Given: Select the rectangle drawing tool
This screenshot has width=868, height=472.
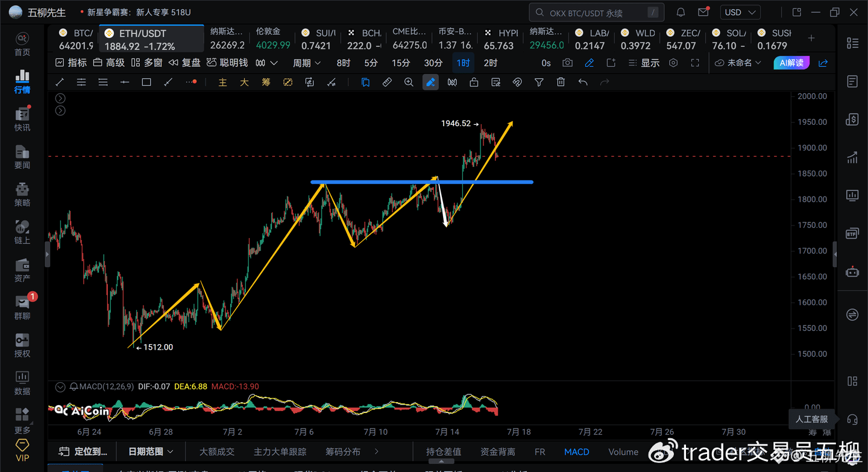Looking at the screenshot, I should [146, 83].
